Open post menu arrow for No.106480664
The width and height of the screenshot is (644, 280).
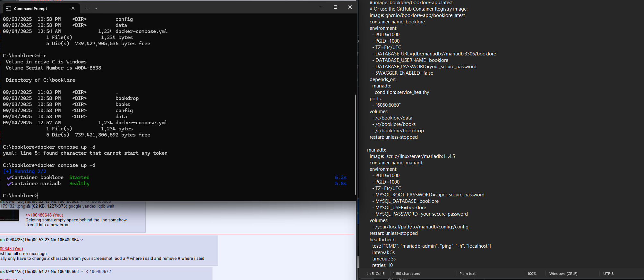coord(82,240)
